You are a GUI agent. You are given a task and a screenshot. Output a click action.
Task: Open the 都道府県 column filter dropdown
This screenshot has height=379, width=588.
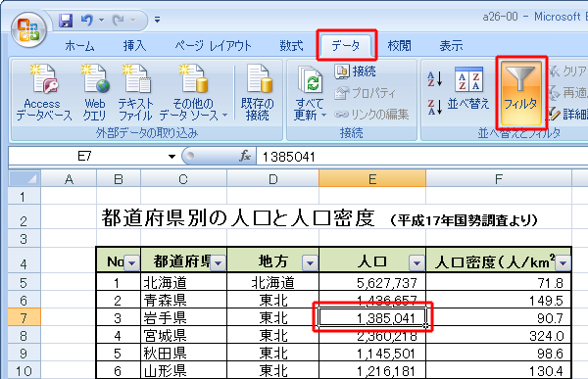click(219, 263)
